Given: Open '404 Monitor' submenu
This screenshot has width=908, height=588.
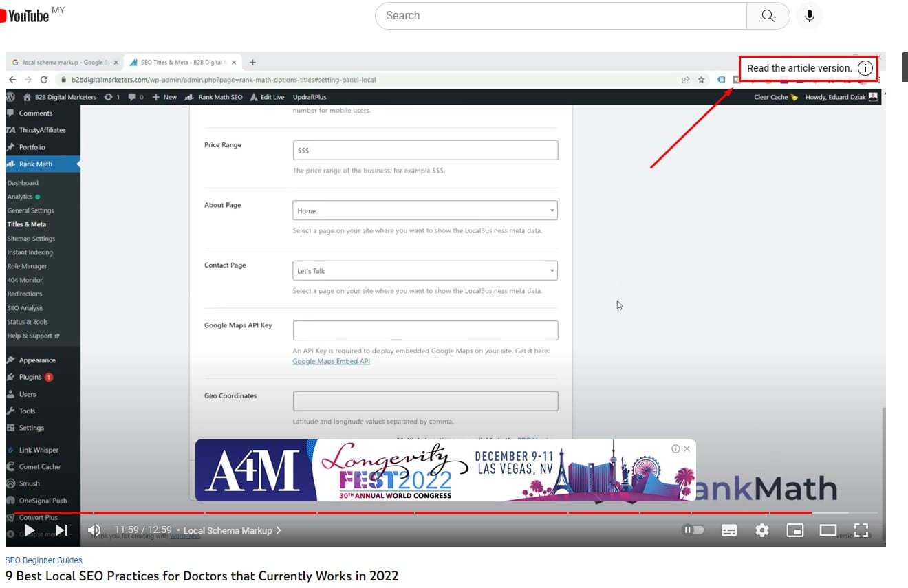Looking at the screenshot, I should [25, 280].
